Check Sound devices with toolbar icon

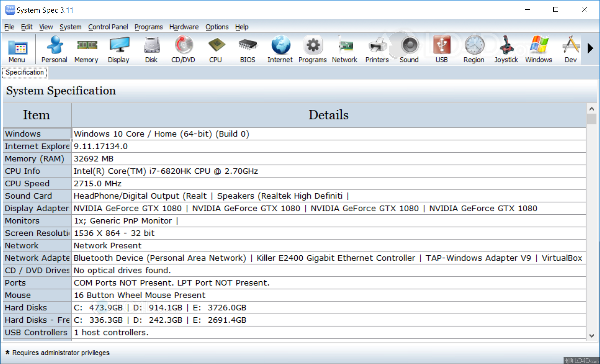[409, 48]
